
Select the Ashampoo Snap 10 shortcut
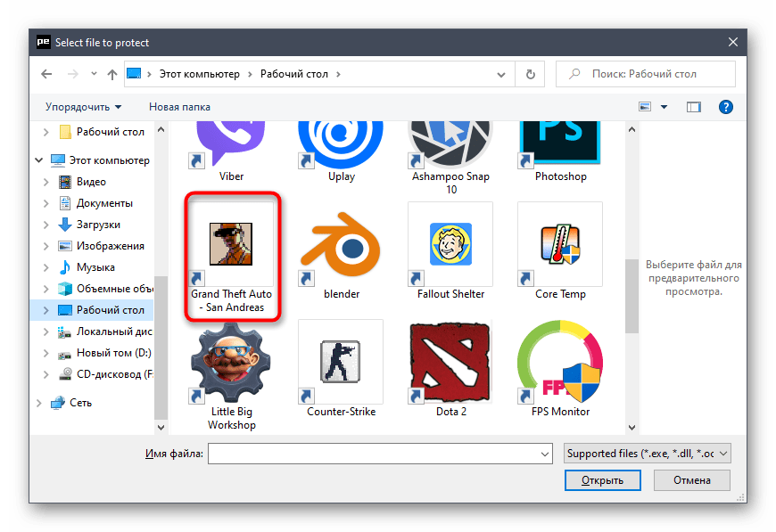click(450, 157)
